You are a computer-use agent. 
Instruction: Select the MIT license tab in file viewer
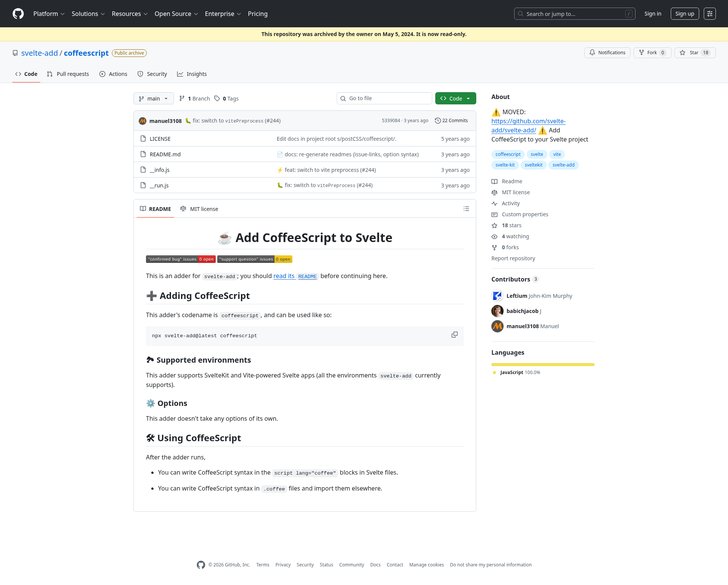pos(199,209)
